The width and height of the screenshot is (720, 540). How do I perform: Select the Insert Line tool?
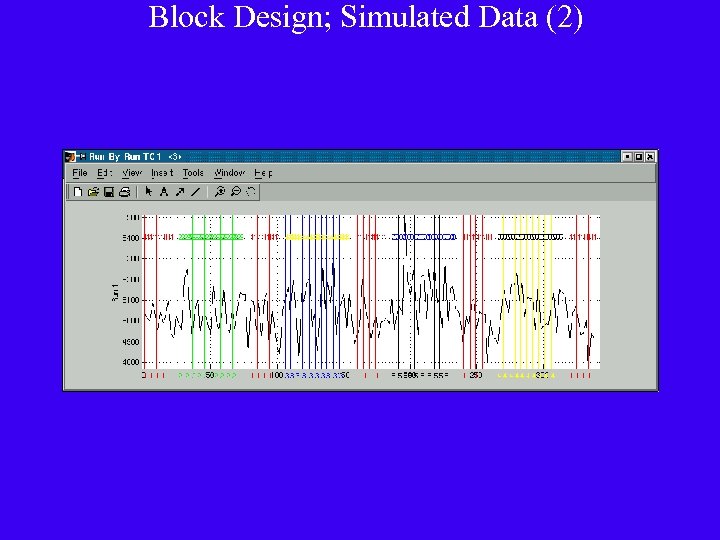coord(196,192)
